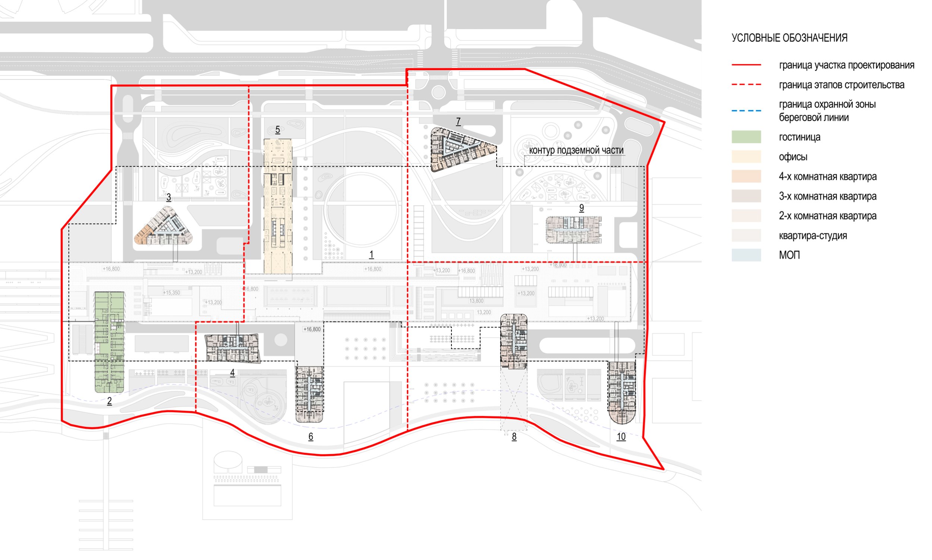Click the green hotel building plan 2
The width and height of the screenshot is (932, 560).
coord(109,342)
